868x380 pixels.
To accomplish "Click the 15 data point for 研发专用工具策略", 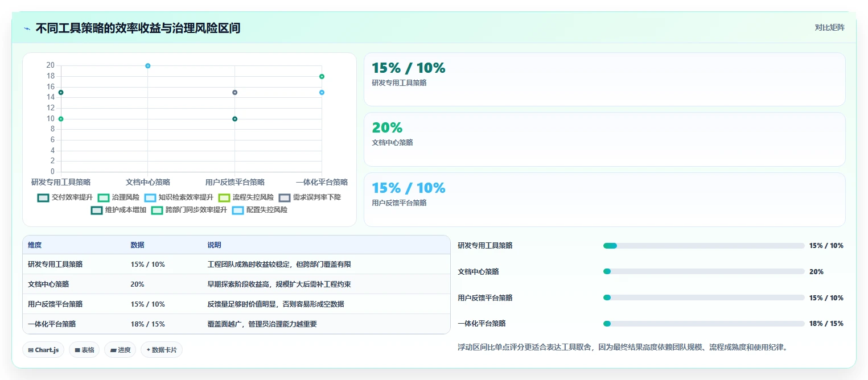I will (61, 92).
